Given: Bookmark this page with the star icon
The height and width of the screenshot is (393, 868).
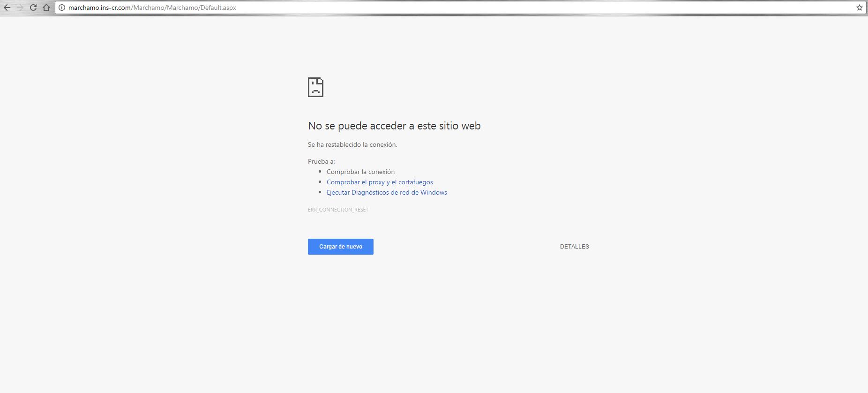Looking at the screenshot, I should pyautogui.click(x=859, y=8).
